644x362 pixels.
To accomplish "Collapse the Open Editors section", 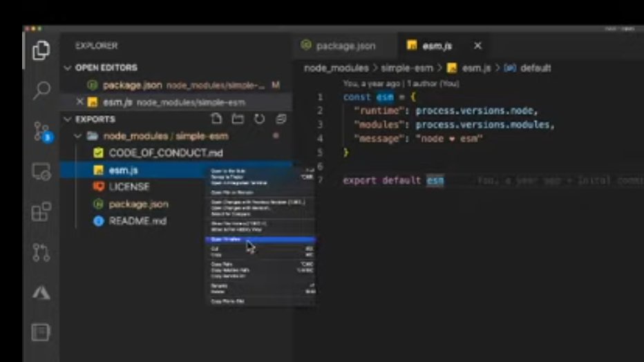I will (68, 68).
